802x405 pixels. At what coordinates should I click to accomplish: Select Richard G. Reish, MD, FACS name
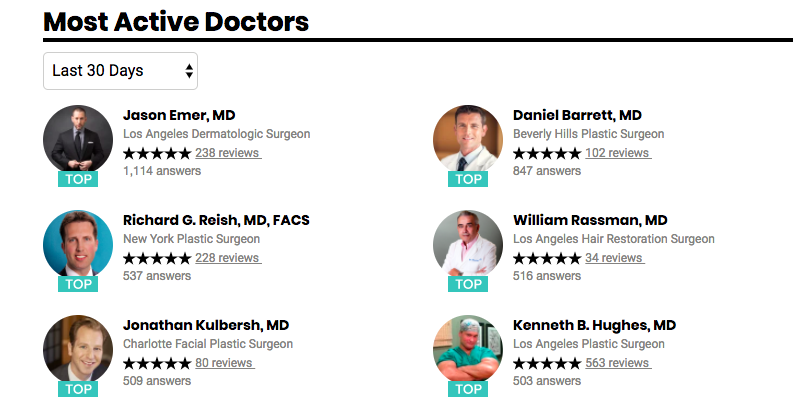tap(216, 220)
